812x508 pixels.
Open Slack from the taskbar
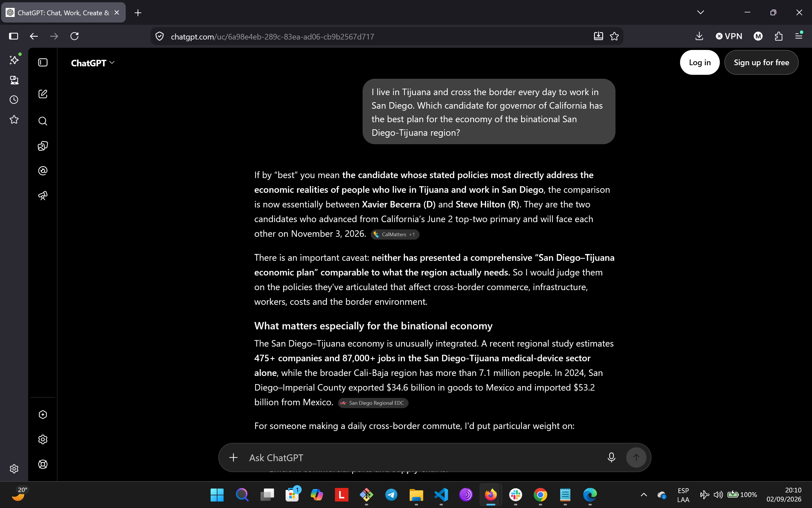click(x=516, y=495)
